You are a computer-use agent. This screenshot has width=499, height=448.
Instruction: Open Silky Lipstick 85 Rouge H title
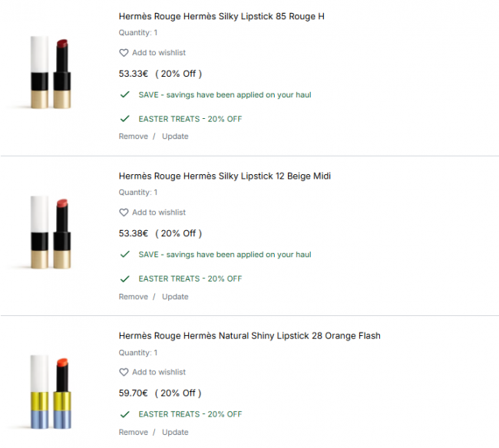click(x=221, y=16)
